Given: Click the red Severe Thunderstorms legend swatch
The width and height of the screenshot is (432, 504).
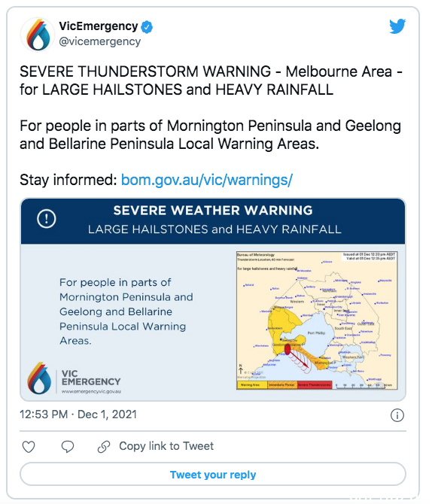Looking at the screenshot, I should 315,384.
